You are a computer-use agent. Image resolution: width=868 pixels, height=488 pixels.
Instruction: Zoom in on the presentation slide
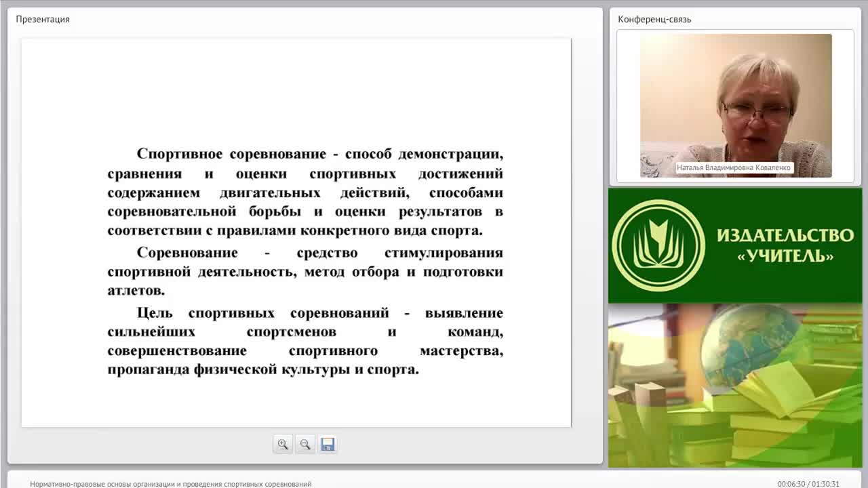click(283, 445)
